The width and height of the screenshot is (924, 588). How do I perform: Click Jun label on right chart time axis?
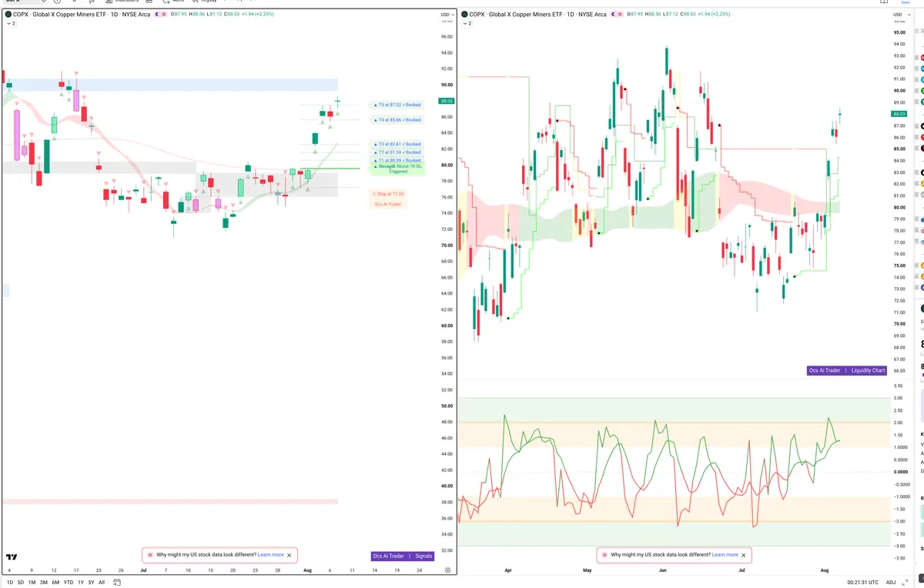[663, 570]
